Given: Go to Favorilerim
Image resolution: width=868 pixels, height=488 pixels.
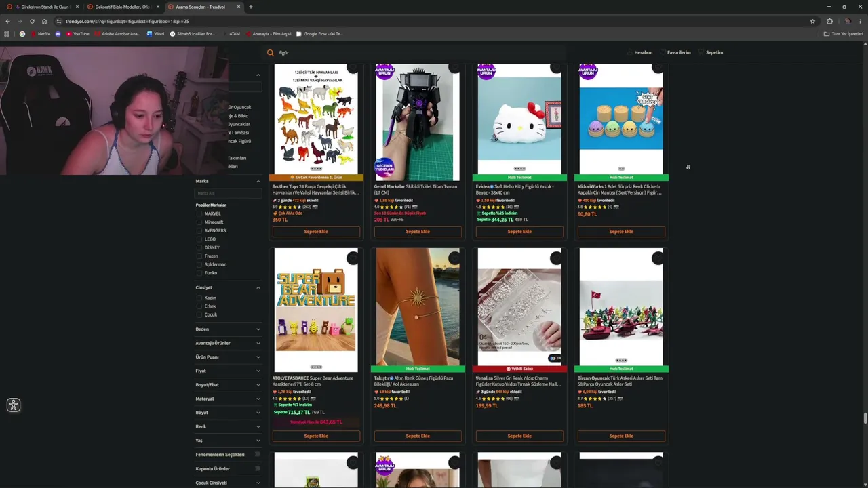Looking at the screenshot, I should point(677,52).
